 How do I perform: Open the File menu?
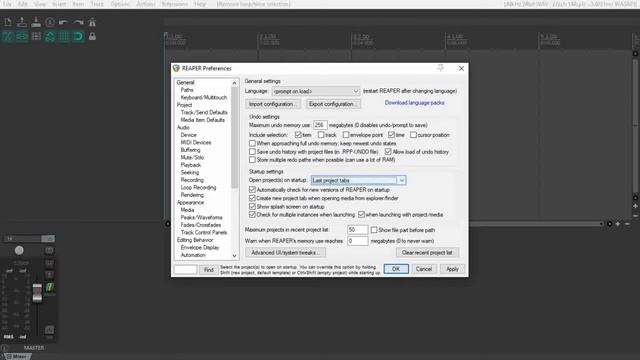(7, 4)
